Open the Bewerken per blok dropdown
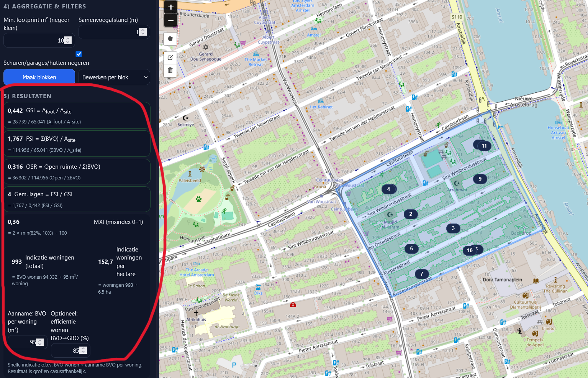The height and width of the screenshot is (378, 588). [114, 77]
